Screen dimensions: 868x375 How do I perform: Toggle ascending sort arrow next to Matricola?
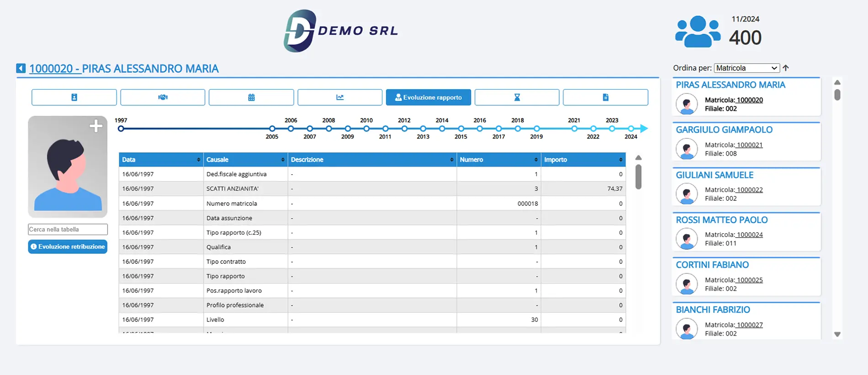pos(786,68)
